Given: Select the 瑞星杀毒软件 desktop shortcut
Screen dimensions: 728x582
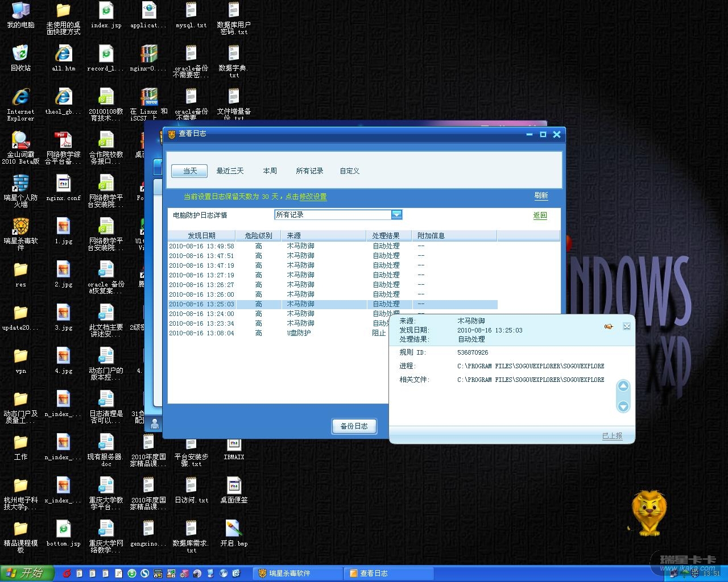Looking at the screenshot, I should click(x=21, y=234).
